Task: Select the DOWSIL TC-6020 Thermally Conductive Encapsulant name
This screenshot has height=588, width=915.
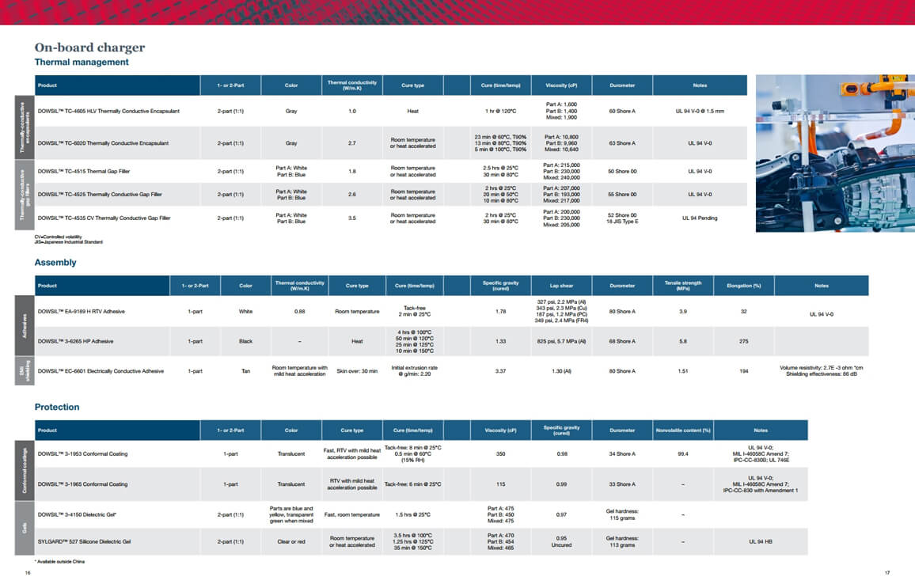Action: 103,143
